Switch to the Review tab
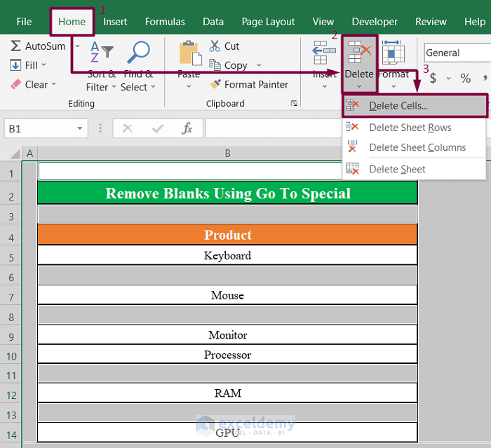This screenshot has height=448, width=491. coord(431,22)
